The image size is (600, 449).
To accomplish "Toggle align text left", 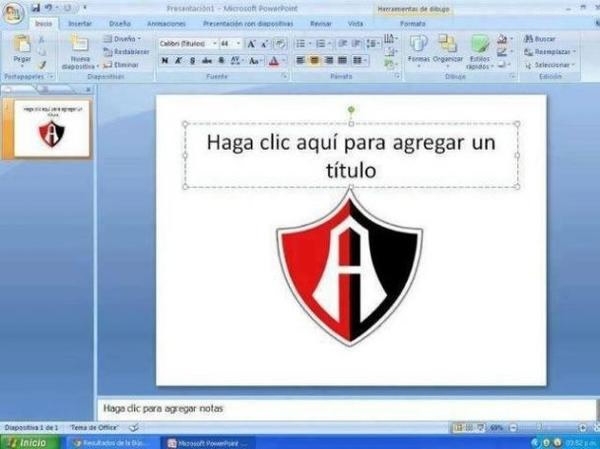I will [x=301, y=60].
